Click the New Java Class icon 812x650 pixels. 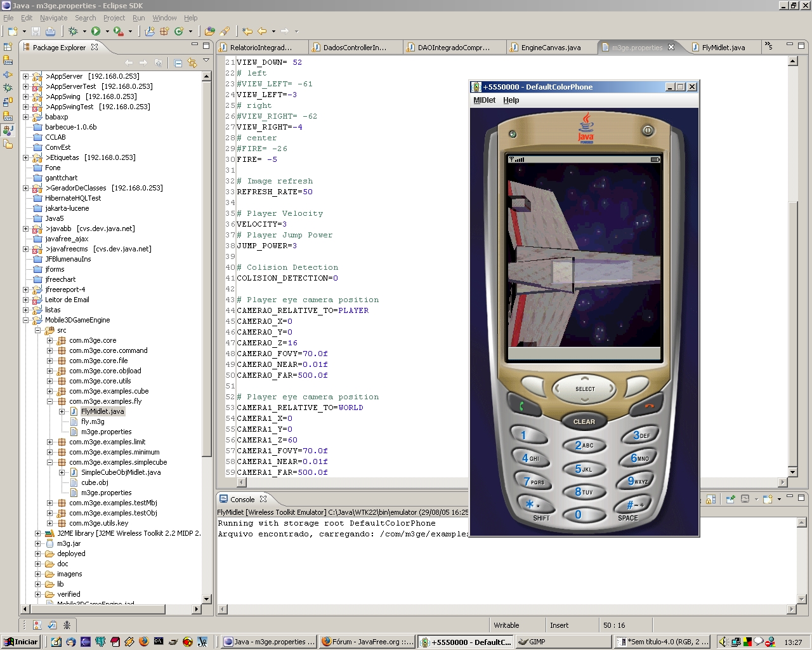pos(180,31)
